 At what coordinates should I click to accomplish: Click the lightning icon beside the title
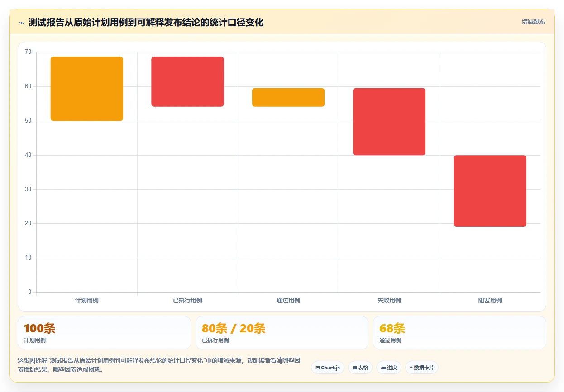[x=21, y=22]
